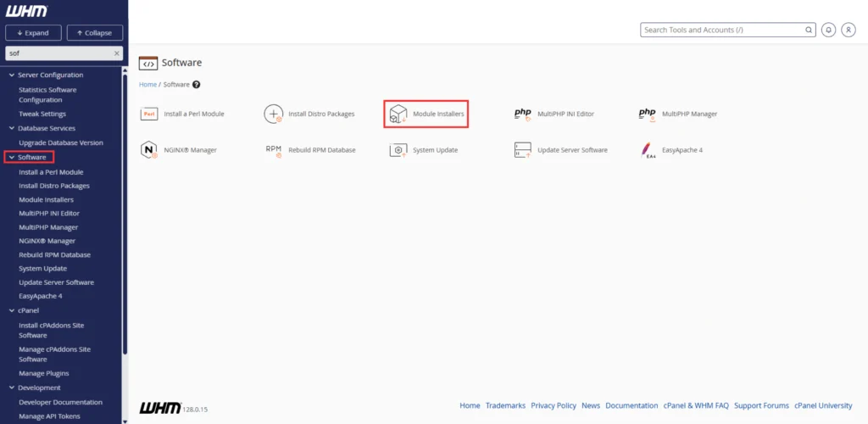Click the WHM logo in page footer
Viewport: 868px width, 424px height.
tap(160, 408)
